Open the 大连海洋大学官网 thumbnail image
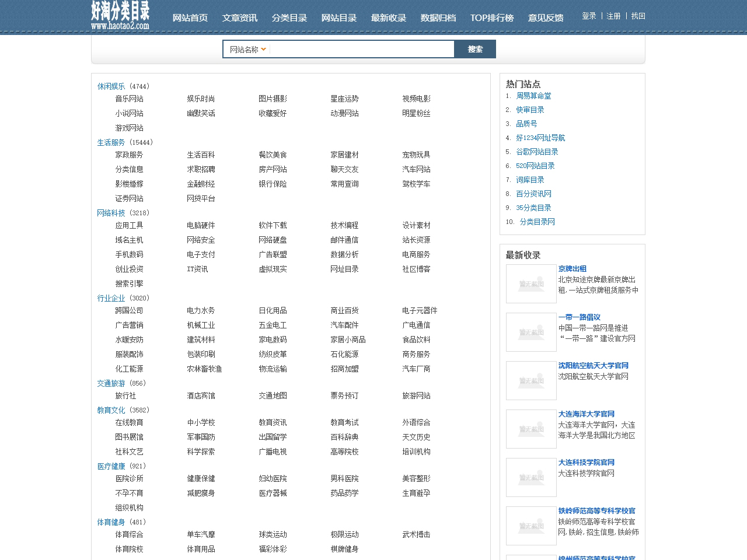 [531, 429]
